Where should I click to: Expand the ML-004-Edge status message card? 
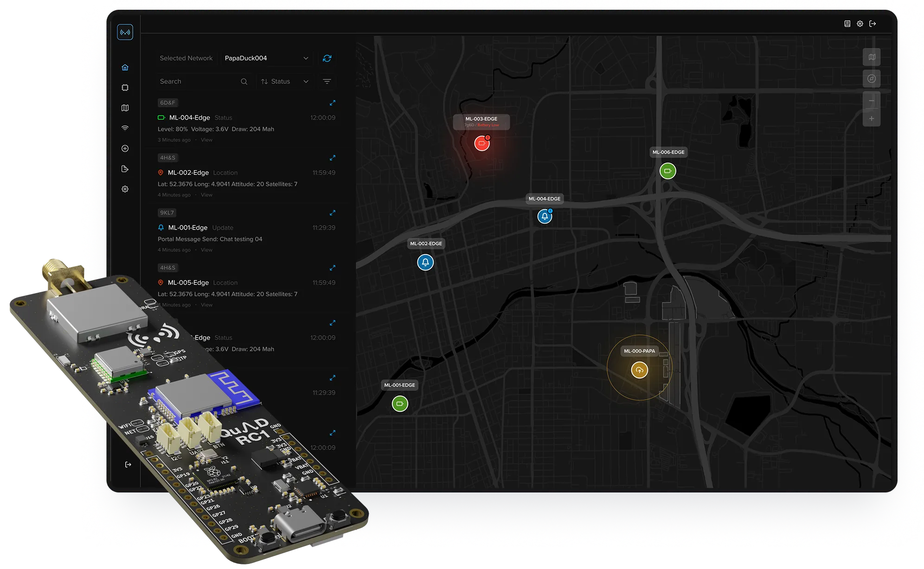333,103
